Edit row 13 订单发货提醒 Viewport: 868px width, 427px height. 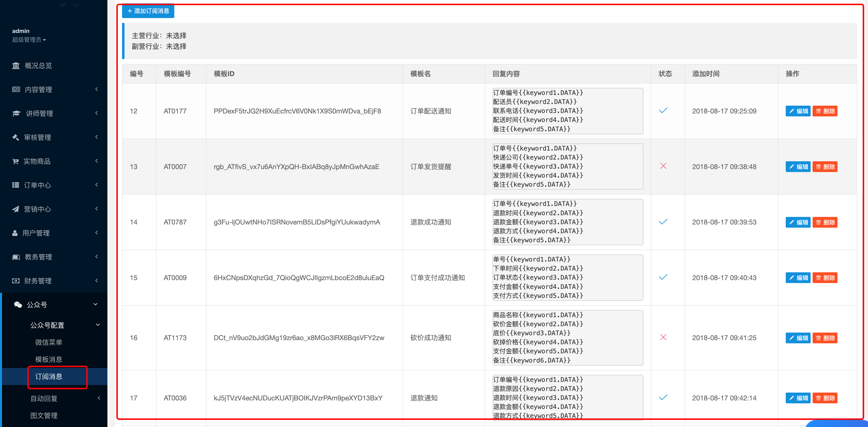point(798,166)
